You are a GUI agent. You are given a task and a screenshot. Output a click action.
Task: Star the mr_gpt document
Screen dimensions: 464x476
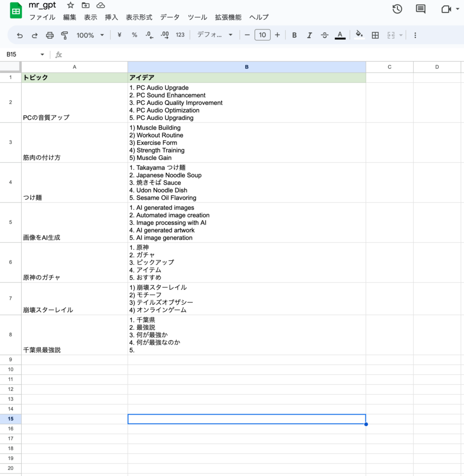[x=71, y=5]
